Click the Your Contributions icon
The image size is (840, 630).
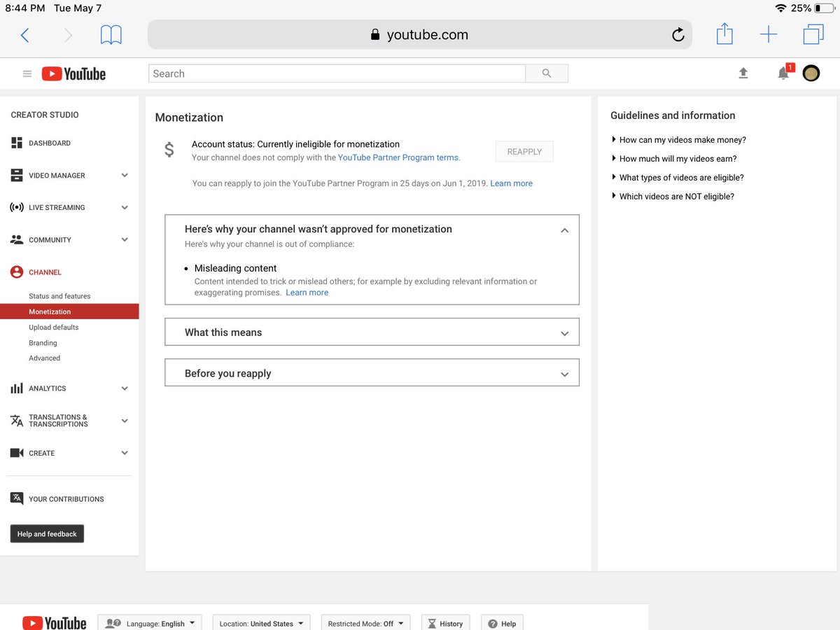(x=17, y=498)
